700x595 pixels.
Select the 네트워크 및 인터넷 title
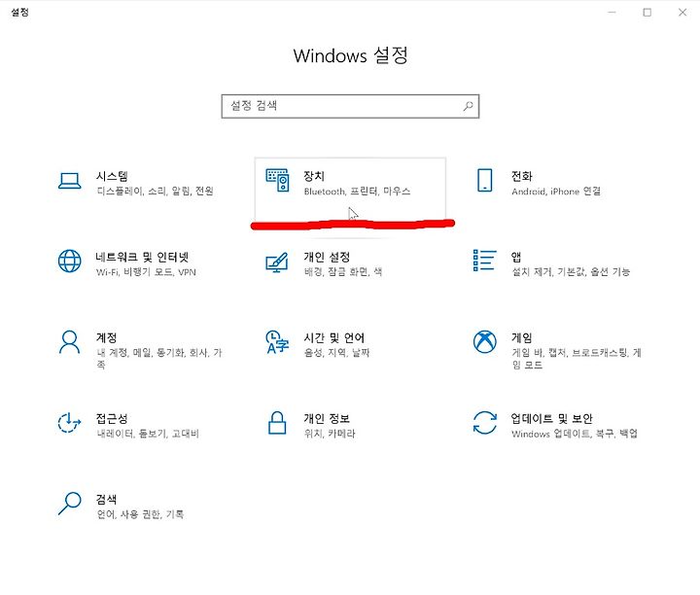click(142, 257)
